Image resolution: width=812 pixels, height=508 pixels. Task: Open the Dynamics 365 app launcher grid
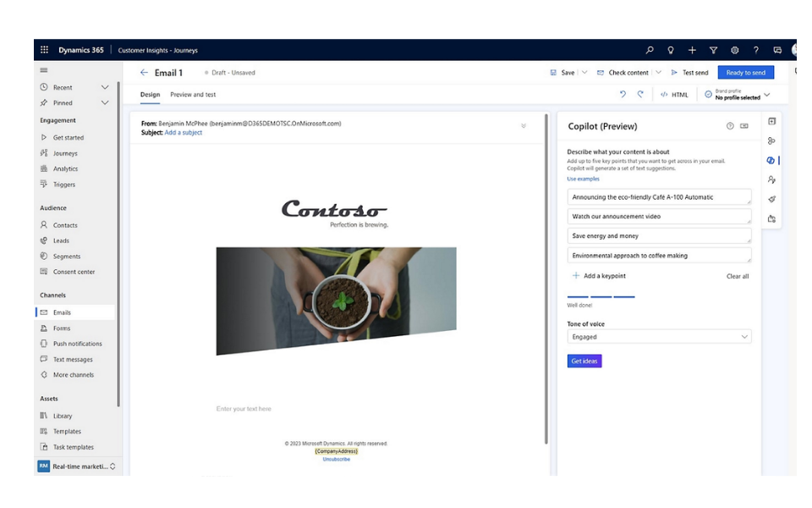[x=44, y=50]
